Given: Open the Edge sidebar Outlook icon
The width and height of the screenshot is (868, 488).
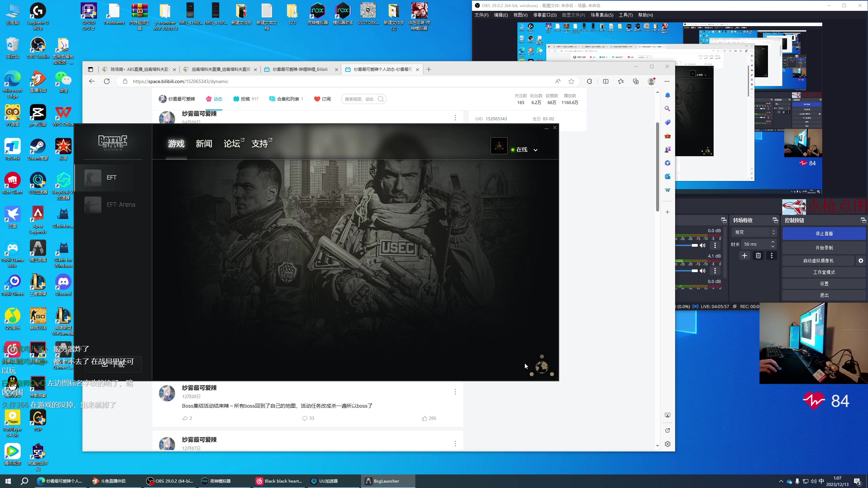Looking at the screenshot, I should click(667, 177).
